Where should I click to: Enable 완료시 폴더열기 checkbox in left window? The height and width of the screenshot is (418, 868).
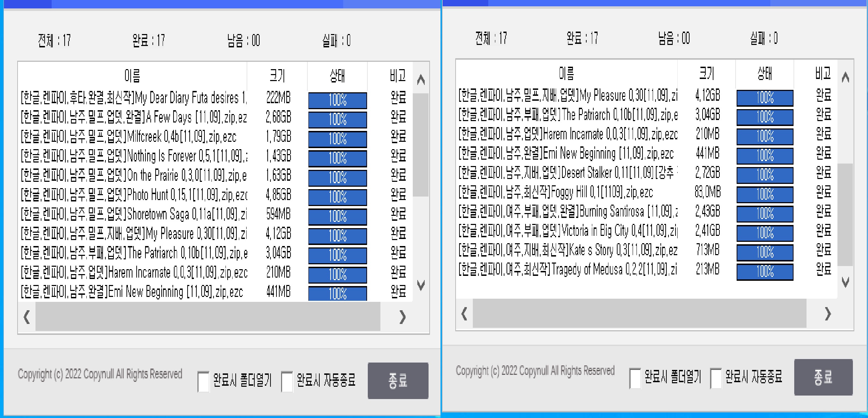(x=203, y=381)
